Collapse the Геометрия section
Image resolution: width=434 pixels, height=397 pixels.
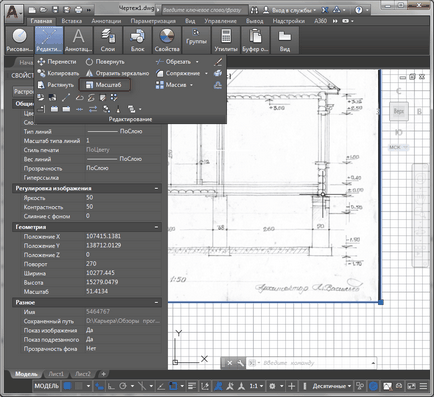(x=156, y=227)
